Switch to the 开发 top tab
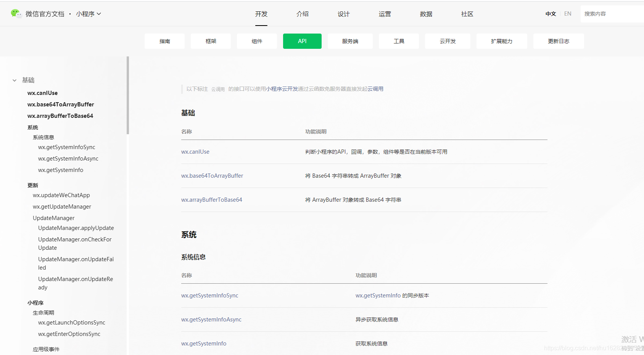Viewport: 644px width, 355px height. 261,14
